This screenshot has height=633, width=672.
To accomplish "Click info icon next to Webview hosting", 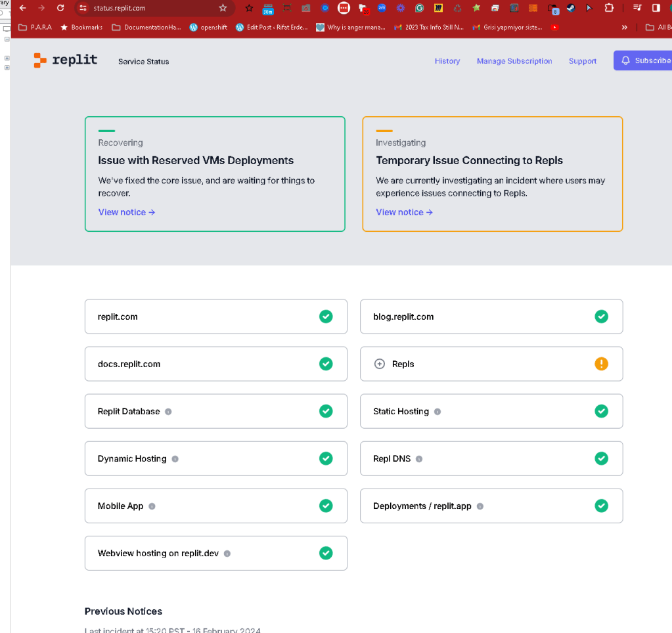I will pyautogui.click(x=227, y=554).
